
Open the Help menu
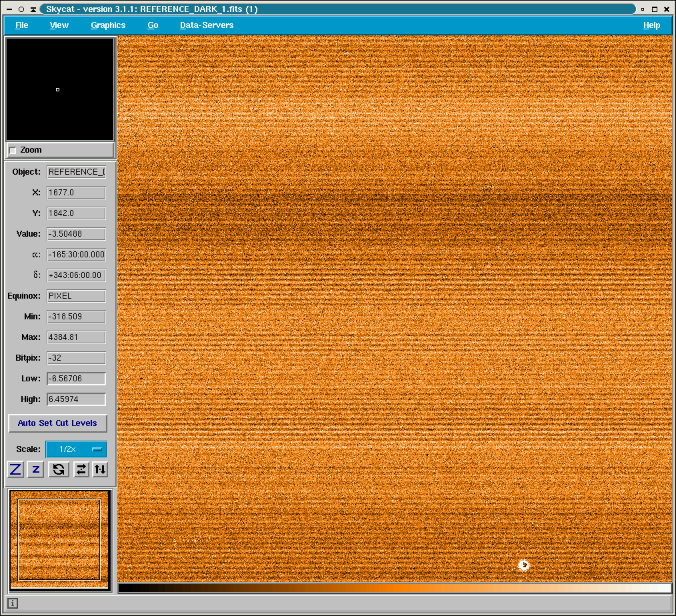(651, 25)
